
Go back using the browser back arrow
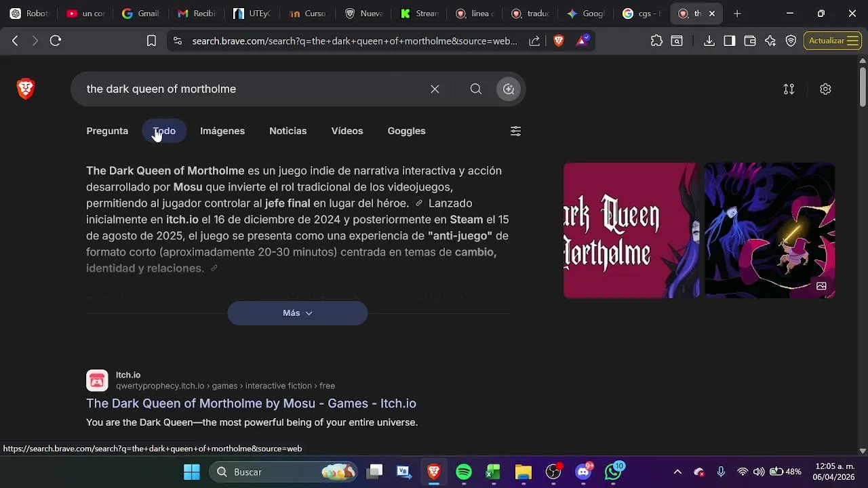tap(15, 41)
